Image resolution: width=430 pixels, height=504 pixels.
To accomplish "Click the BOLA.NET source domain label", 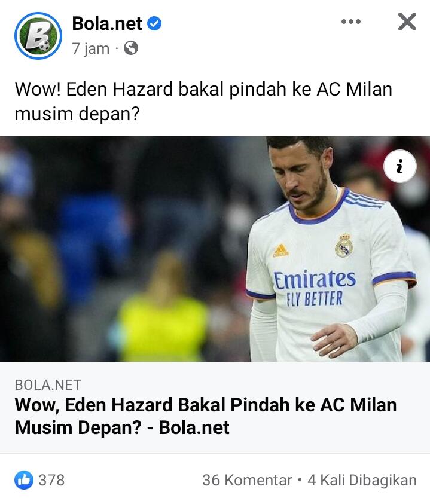I will tap(48, 385).
